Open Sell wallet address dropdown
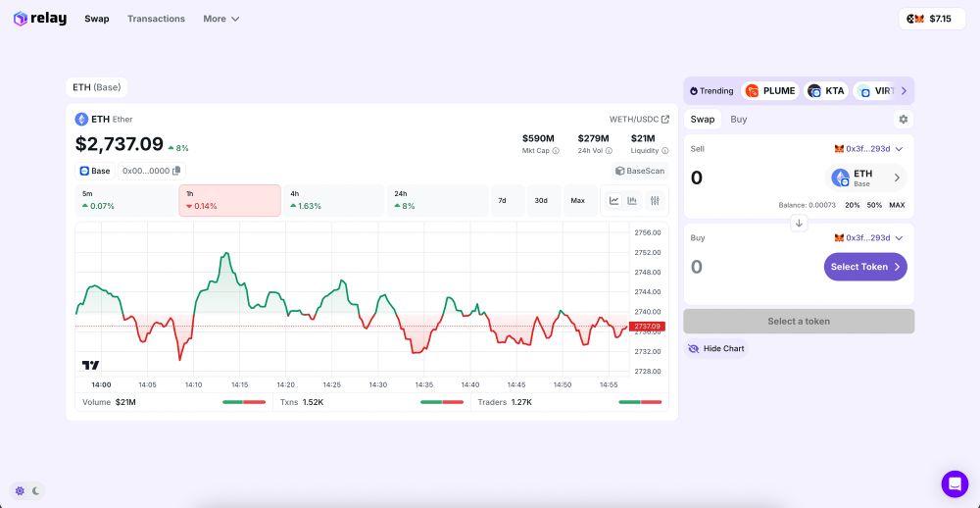The width and height of the screenshot is (980, 508). 868,149
